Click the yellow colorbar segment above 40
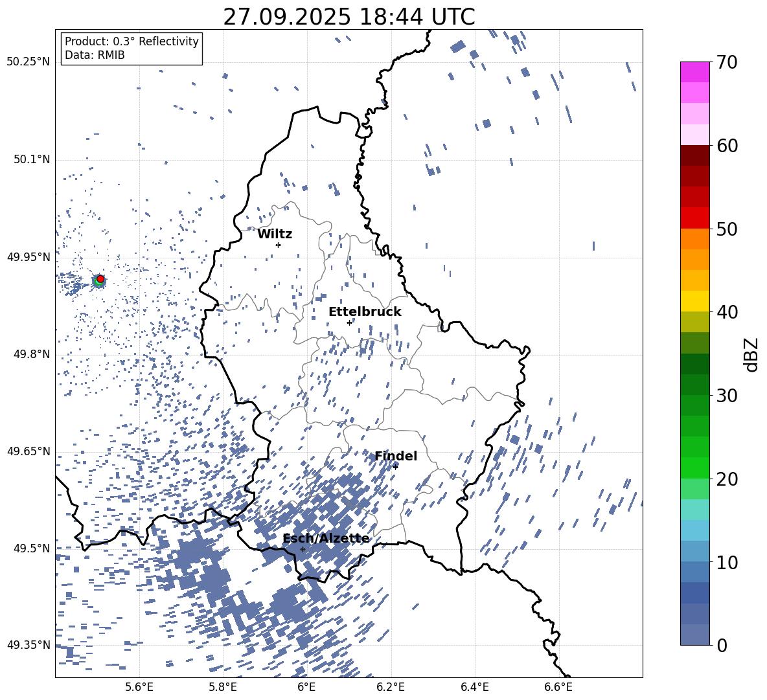The width and height of the screenshot is (767, 700). (694, 301)
